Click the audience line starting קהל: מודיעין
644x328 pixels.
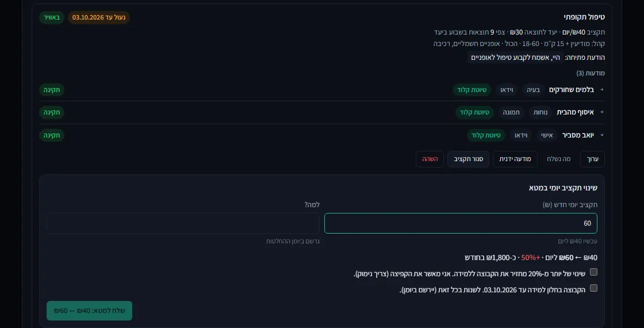(519, 44)
